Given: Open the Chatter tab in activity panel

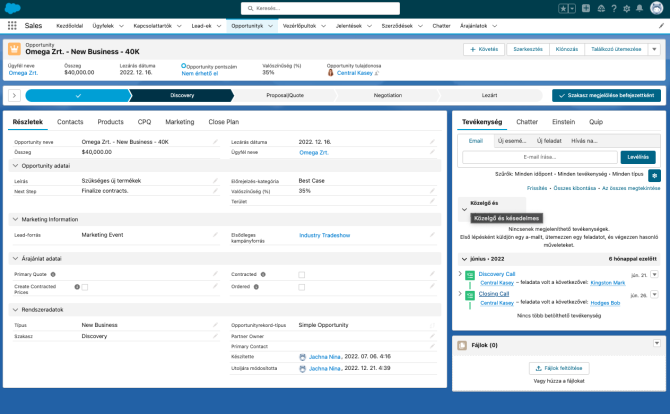Looking at the screenshot, I should pyautogui.click(x=526, y=121).
